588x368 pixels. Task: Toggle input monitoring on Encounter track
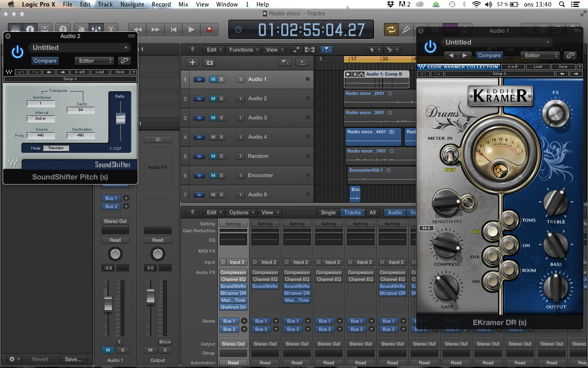[x=241, y=175]
